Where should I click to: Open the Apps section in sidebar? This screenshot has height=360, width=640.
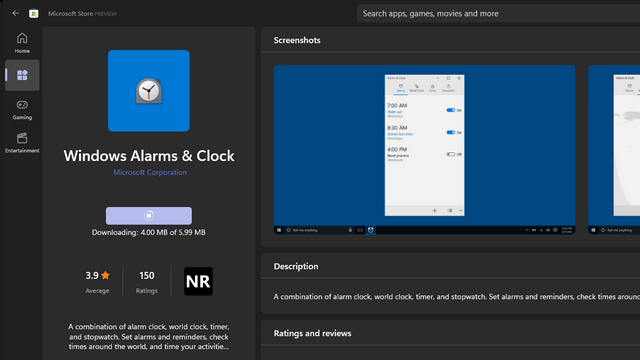[22, 75]
